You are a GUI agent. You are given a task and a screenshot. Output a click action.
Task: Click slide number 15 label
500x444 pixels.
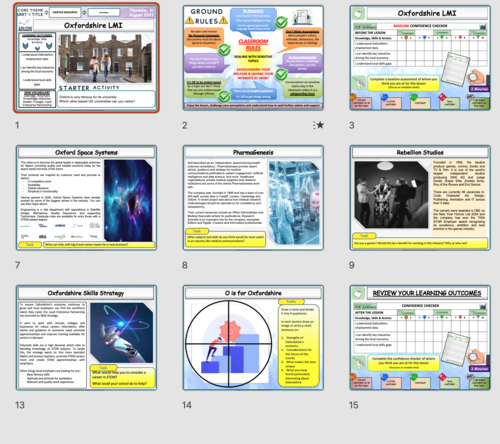point(354,405)
